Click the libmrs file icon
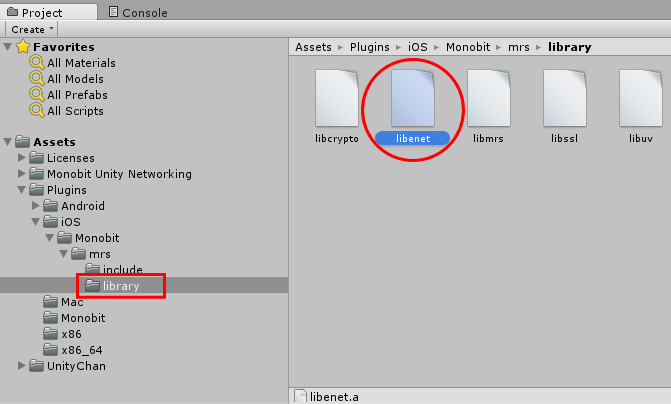This screenshot has width=671, height=404. (x=489, y=98)
